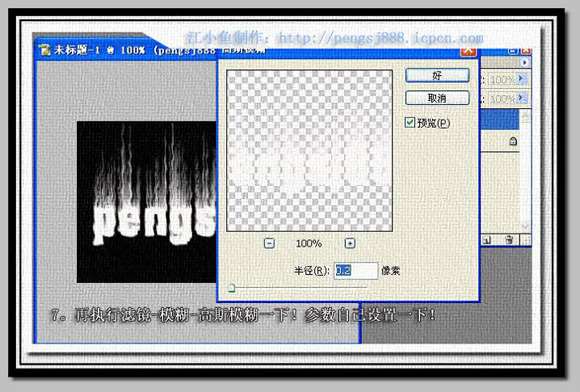The width and height of the screenshot is (580, 392).
Task: Minimize the background panel window
Action: tap(513, 51)
